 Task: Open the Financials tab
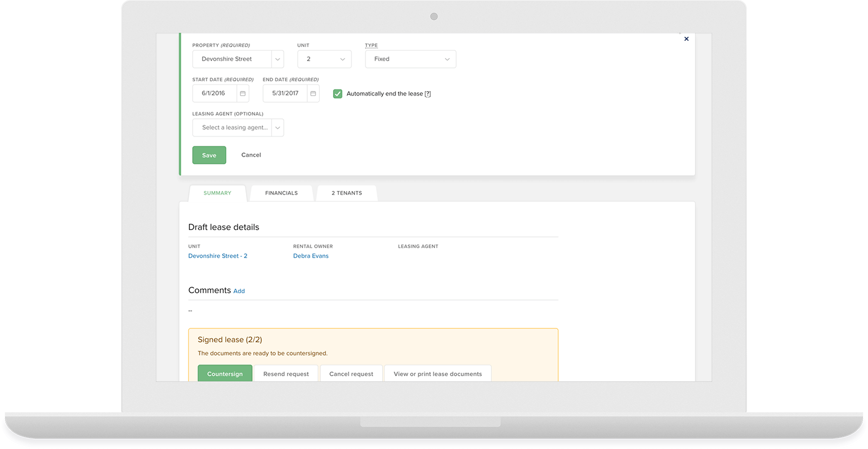281,193
